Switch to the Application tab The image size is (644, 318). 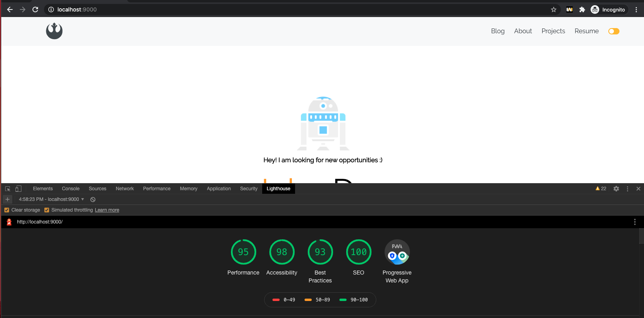(x=219, y=189)
